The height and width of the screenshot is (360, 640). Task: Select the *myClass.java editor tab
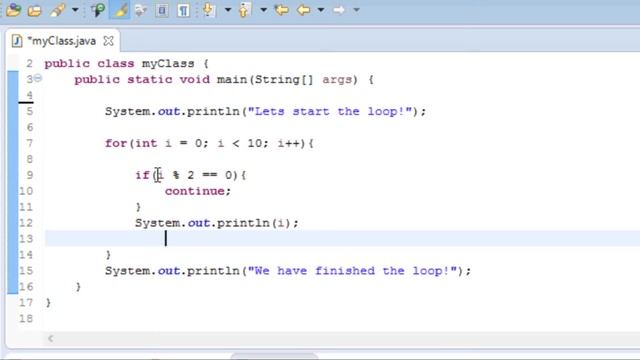tap(62, 41)
